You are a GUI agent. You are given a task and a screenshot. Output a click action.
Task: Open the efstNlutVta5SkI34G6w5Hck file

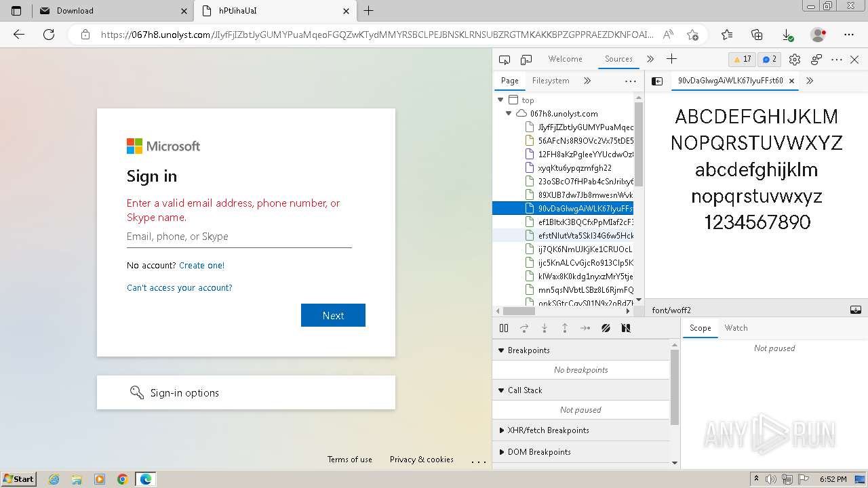click(x=580, y=236)
